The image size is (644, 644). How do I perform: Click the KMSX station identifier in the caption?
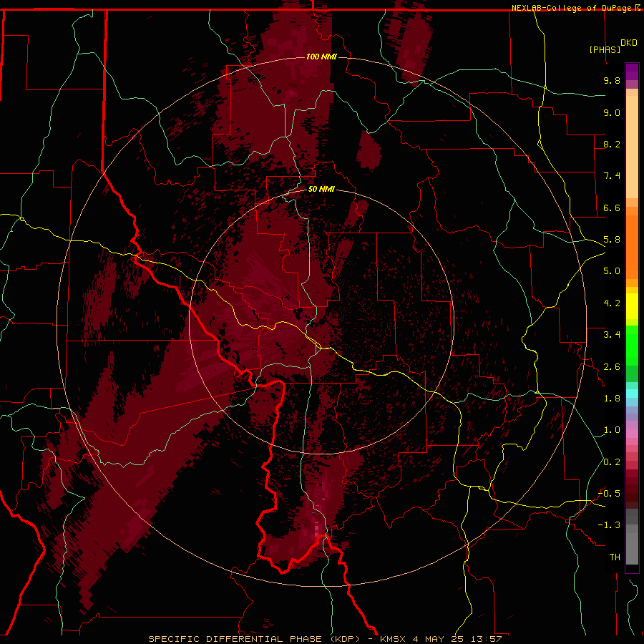coord(392,639)
